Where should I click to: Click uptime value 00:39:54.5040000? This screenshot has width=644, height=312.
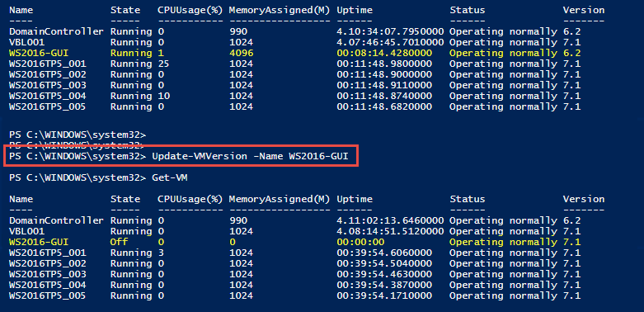pyautogui.click(x=384, y=263)
